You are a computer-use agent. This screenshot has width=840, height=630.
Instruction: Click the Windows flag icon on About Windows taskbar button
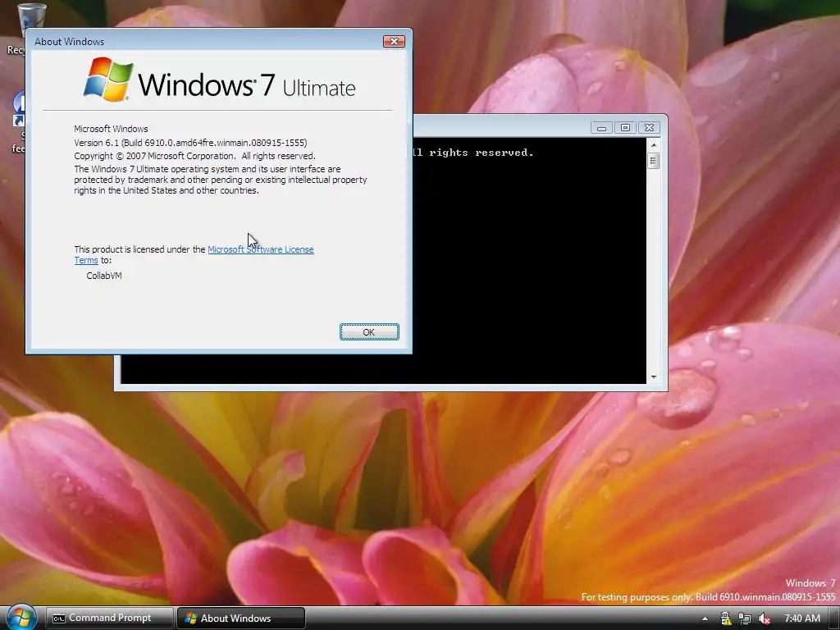(190, 619)
